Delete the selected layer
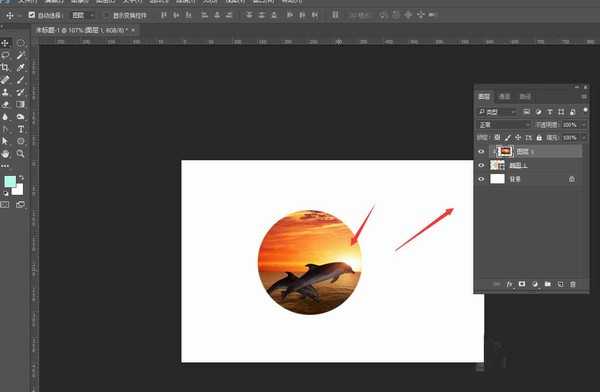The width and height of the screenshot is (600, 392). [x=573, y=284]
